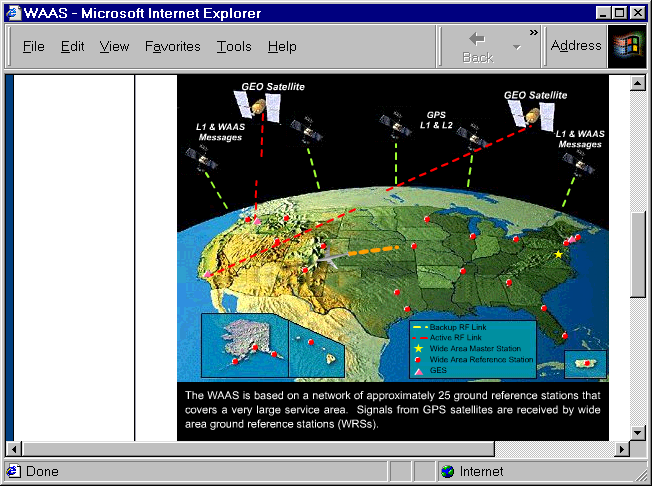
Task: Click the vertical scrollbar down arrow
Action: point(639,432)
